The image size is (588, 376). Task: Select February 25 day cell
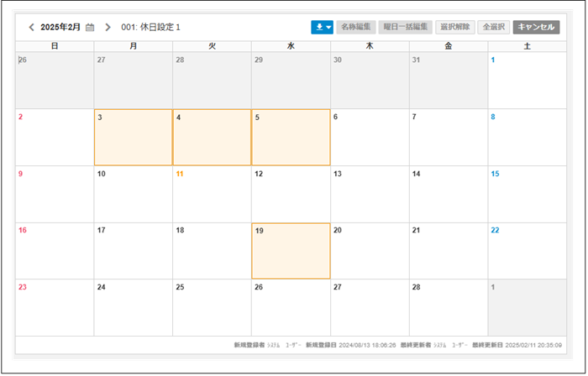[x=212, y=307]
